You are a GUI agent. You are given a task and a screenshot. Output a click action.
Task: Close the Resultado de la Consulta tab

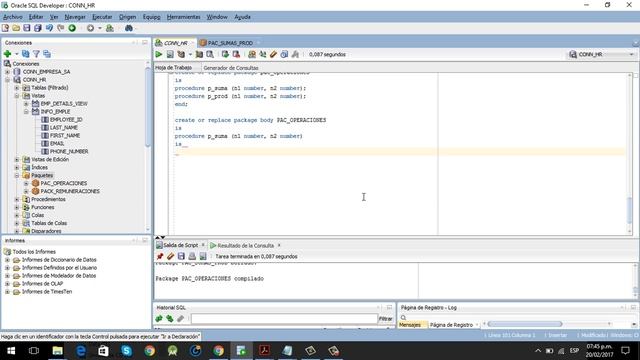pyautogui.click(x=279, y=245)
